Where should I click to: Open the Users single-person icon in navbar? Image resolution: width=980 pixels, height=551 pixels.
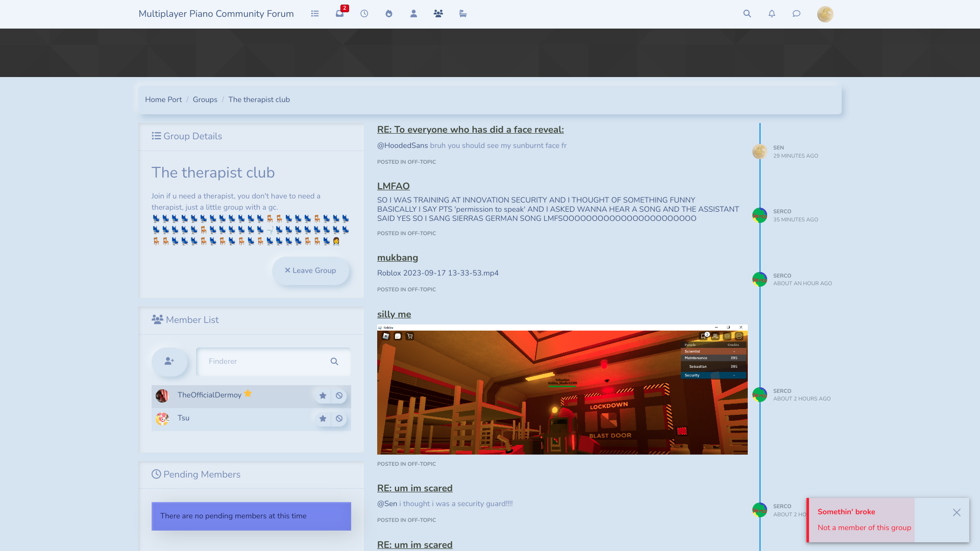(x=413, y=14)
